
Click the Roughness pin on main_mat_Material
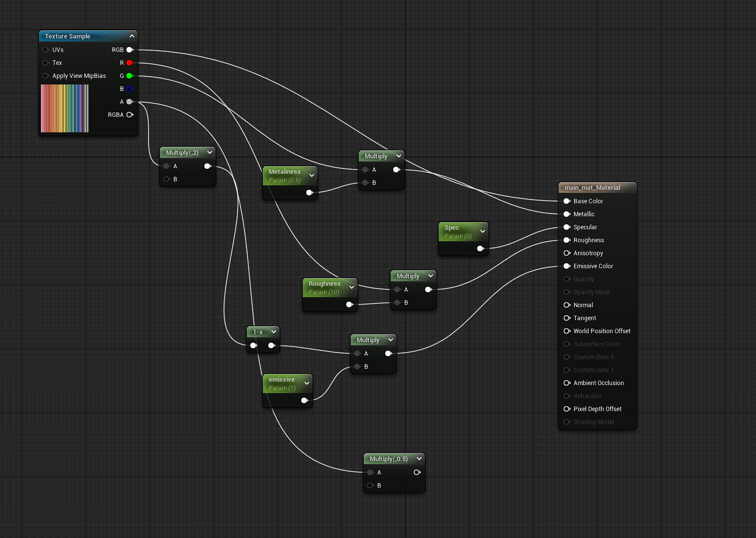567,240
